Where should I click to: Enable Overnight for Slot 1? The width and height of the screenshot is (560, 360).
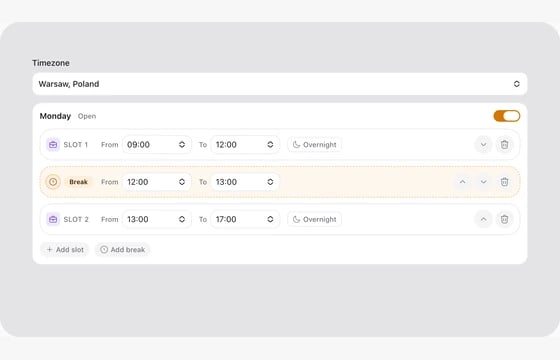(314, 145)
